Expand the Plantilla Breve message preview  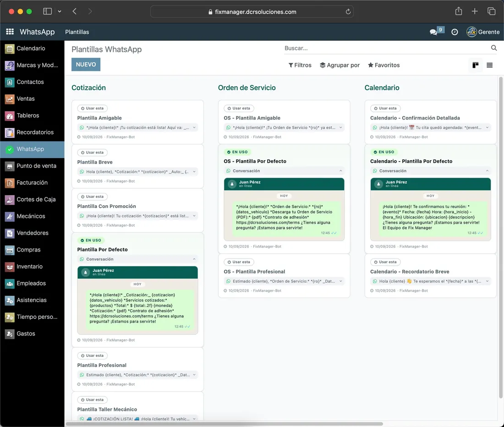(x=137, y=171)
